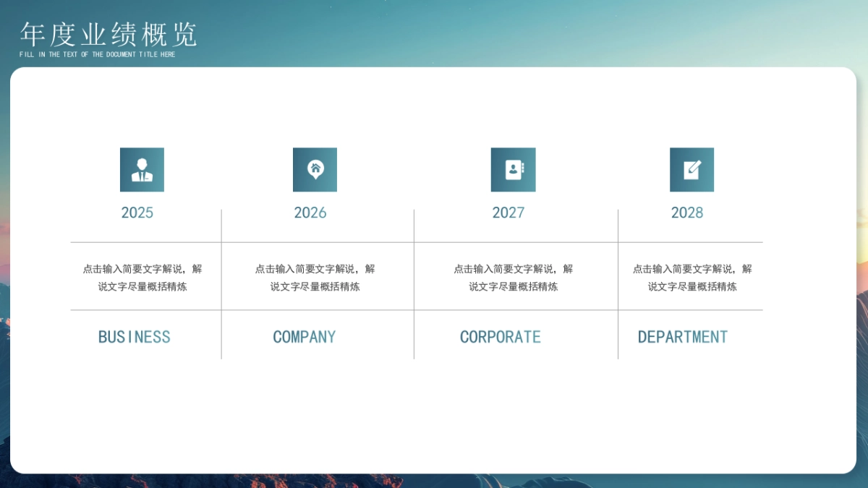This screenshot has height=488, width=868.
Task: Select the placeholder description under 2028
Action: point(693,277)
